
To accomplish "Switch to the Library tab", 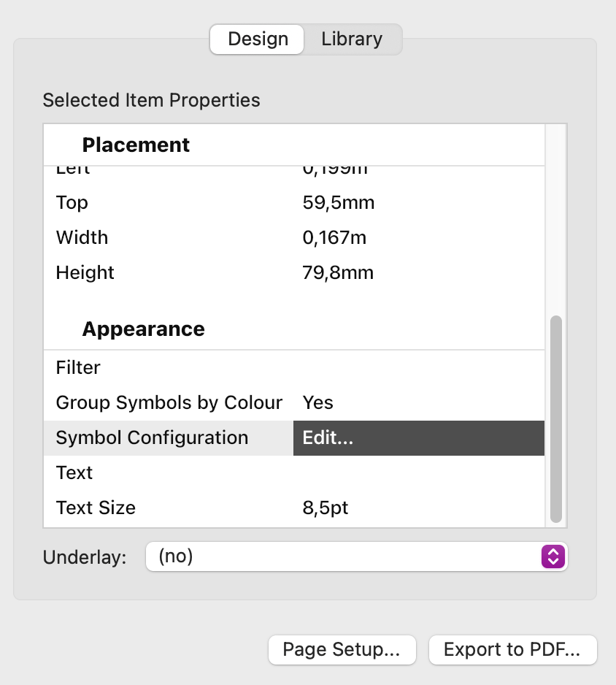I will pos(352,39).
